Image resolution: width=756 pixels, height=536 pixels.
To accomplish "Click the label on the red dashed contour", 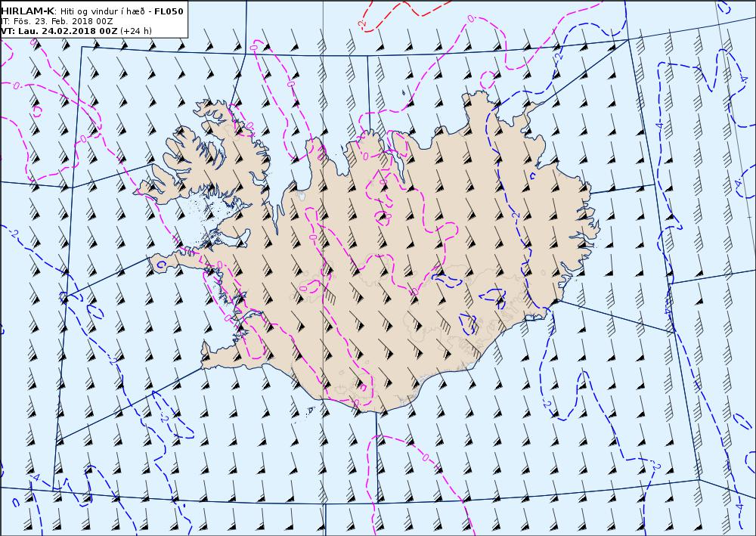I will click(362, 23).
